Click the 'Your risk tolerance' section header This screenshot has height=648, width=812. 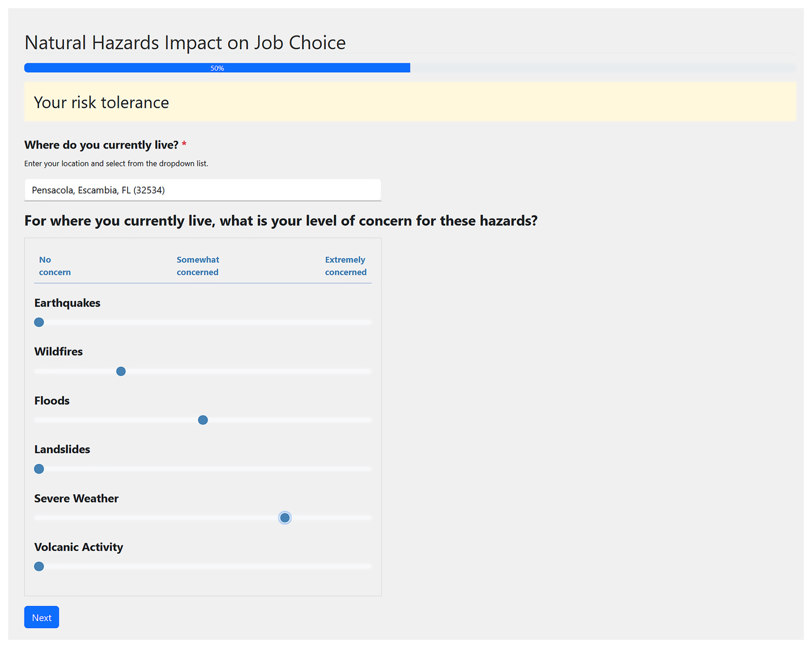101,102
